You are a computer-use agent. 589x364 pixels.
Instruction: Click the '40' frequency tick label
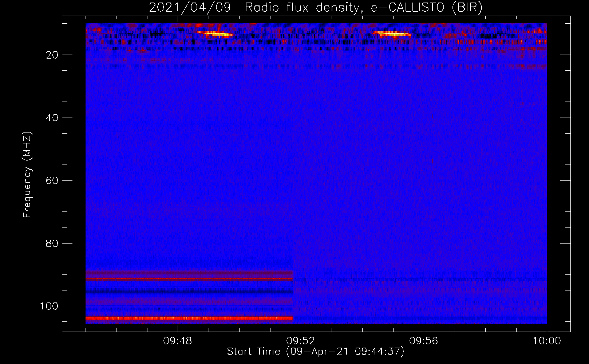click(52, 118)
